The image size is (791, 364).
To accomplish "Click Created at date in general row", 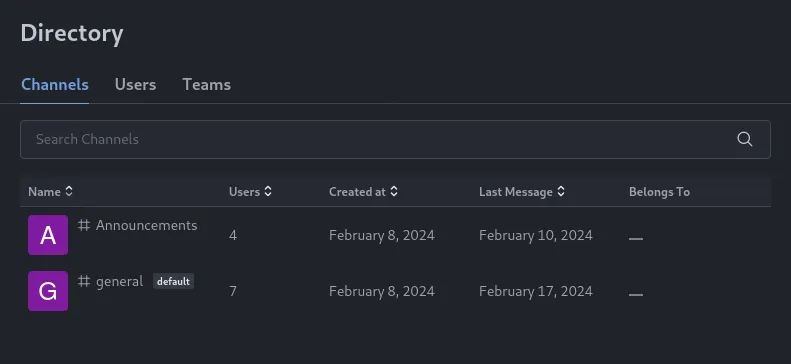I will point(381,291).
